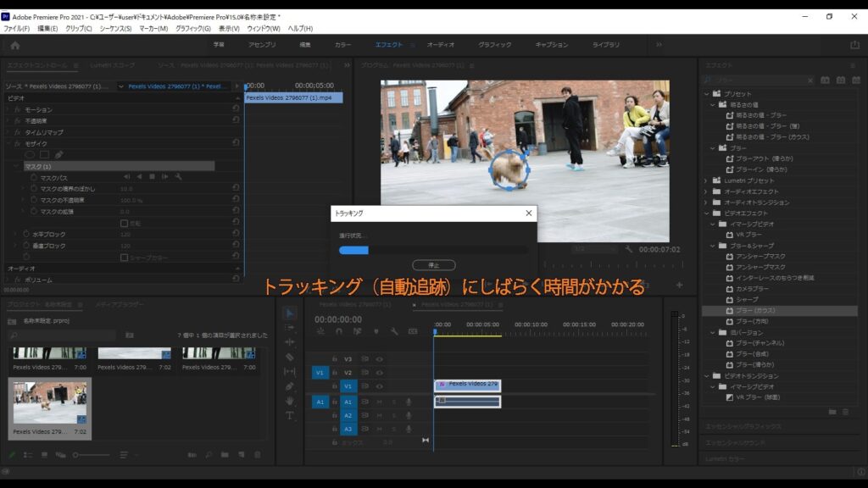
Task: Select the rectangle mask tool for モザイク
Action: (43, 154)
